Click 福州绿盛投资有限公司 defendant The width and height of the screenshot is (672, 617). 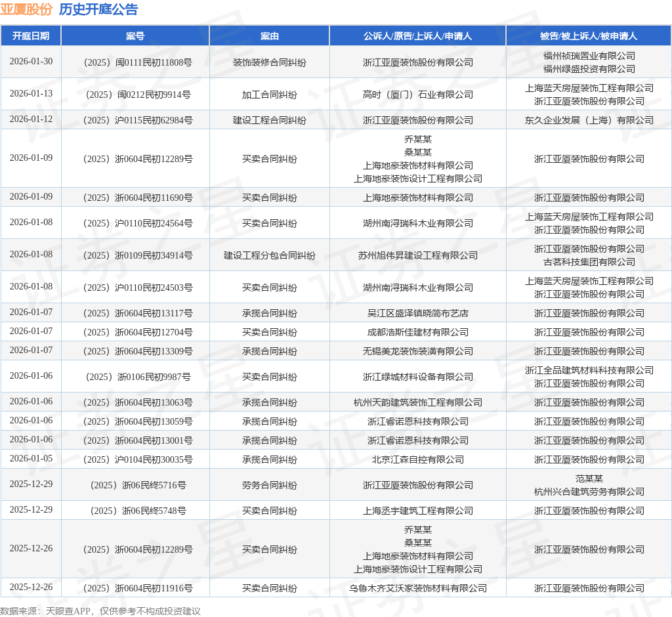pos(589,69)
